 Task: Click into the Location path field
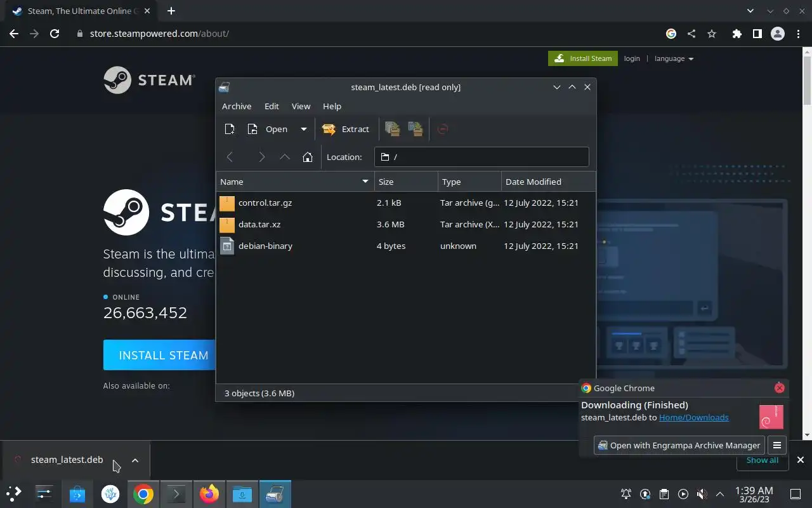(x=481, y=157)
